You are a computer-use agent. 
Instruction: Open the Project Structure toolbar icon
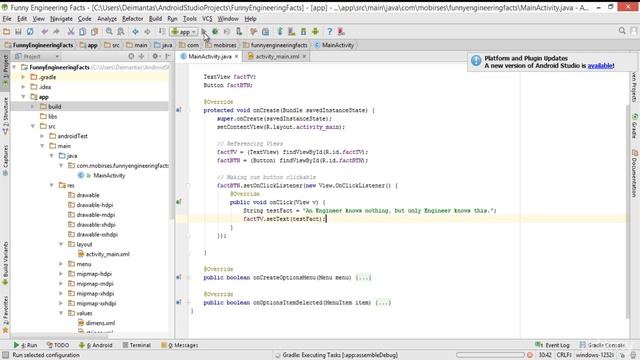(265, 31)
